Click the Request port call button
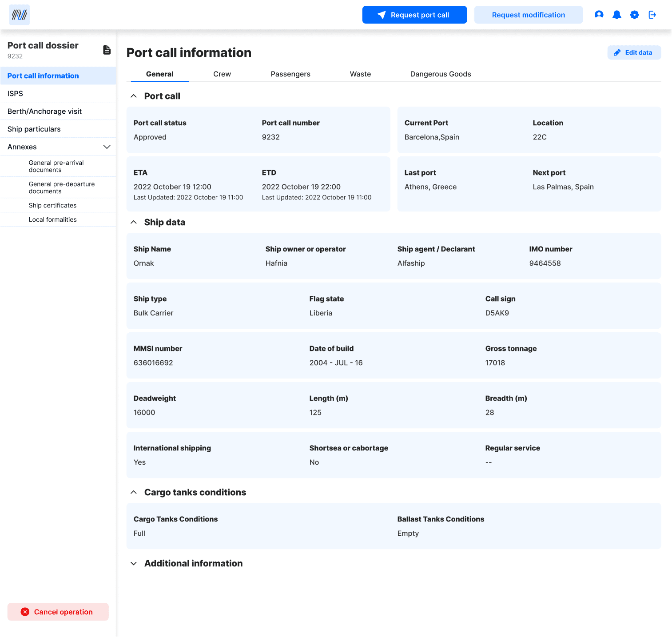The image size is (672, 637). click(x=414, y=15)
